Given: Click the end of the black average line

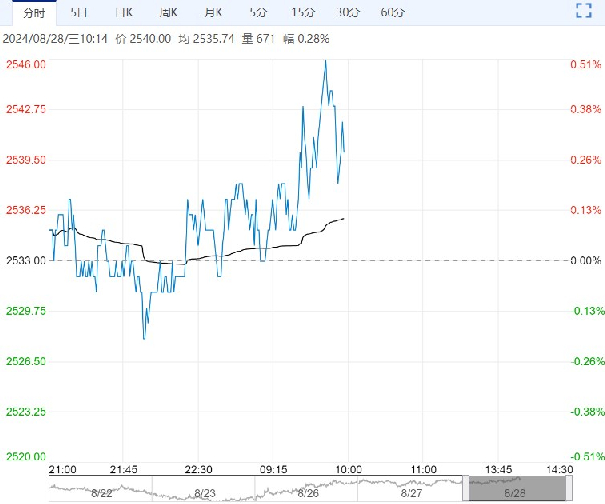Looking at the screenshot, I should coord(345,218).
